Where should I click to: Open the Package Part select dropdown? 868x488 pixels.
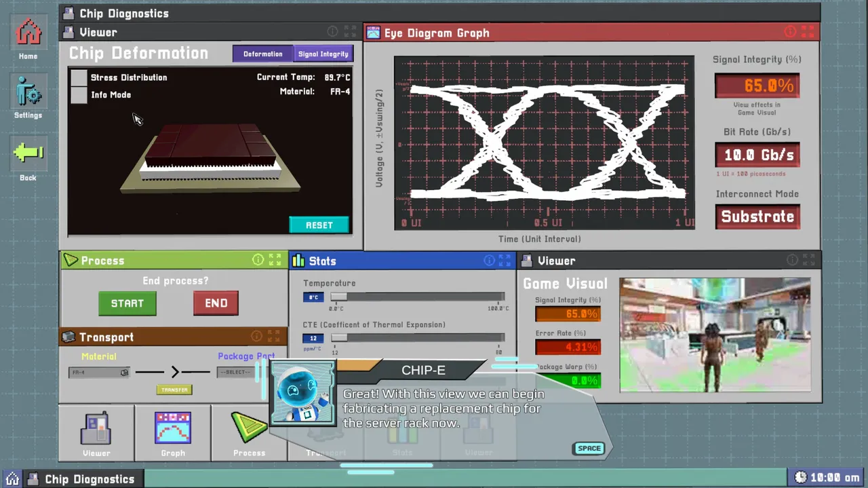pyautogui.click(x=237, y=372)
